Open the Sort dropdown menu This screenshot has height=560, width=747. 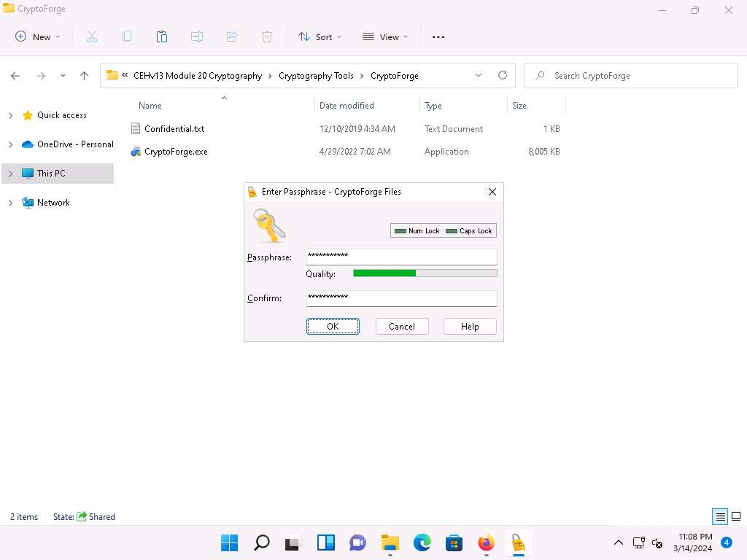pyautogui.click(x=320, y=36)
